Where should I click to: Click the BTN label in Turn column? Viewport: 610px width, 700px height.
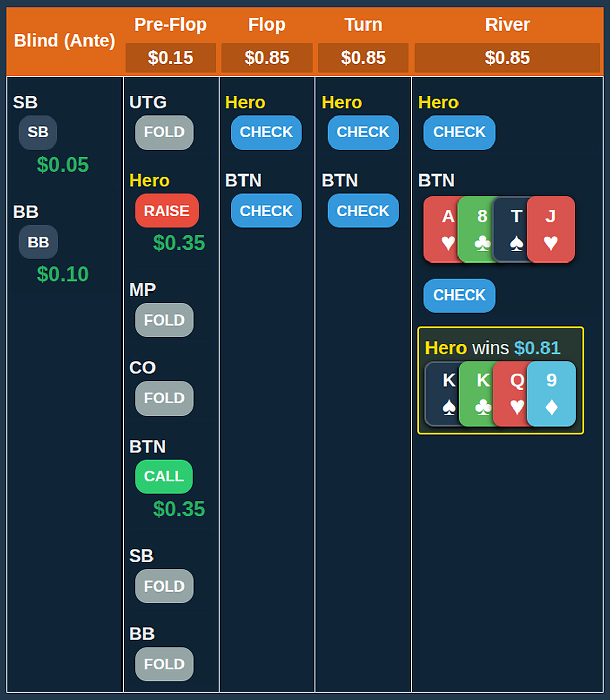pos(340,181)
